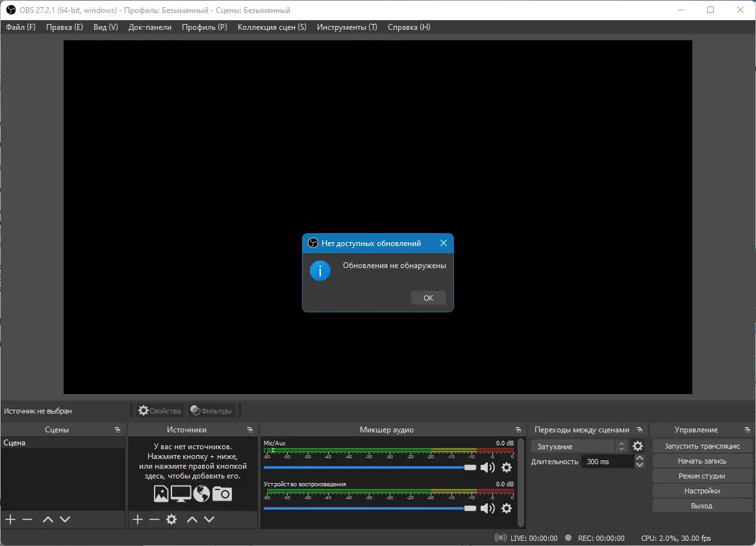
Task: Click the transition configuration gear icon
Action: tap(638, 446)
